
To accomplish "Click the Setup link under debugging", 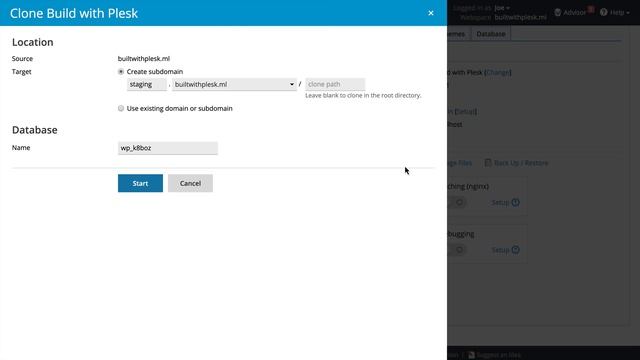I will click(x=500, y=250).
